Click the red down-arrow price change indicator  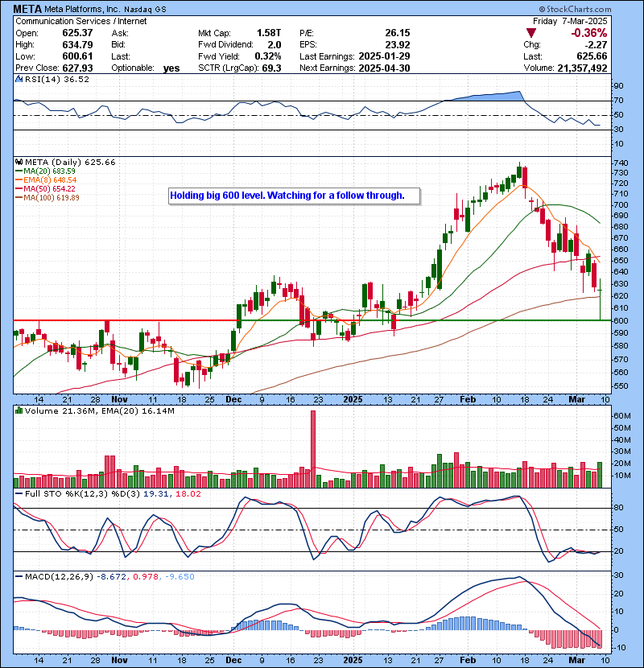coord(530,33)
